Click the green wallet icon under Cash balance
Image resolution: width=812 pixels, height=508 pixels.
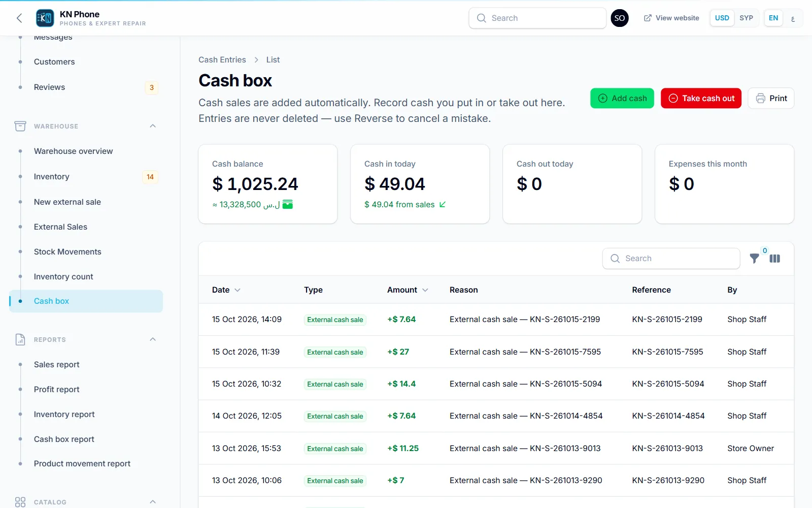(288, 204)
